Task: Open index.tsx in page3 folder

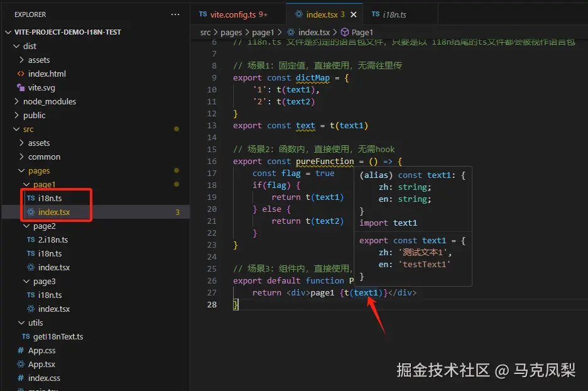Action: tap(54, 309)
